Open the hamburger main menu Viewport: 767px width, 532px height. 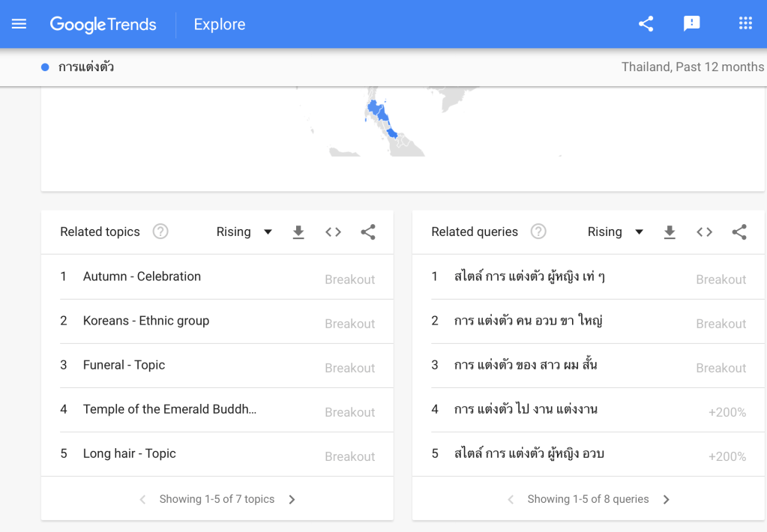19,24
